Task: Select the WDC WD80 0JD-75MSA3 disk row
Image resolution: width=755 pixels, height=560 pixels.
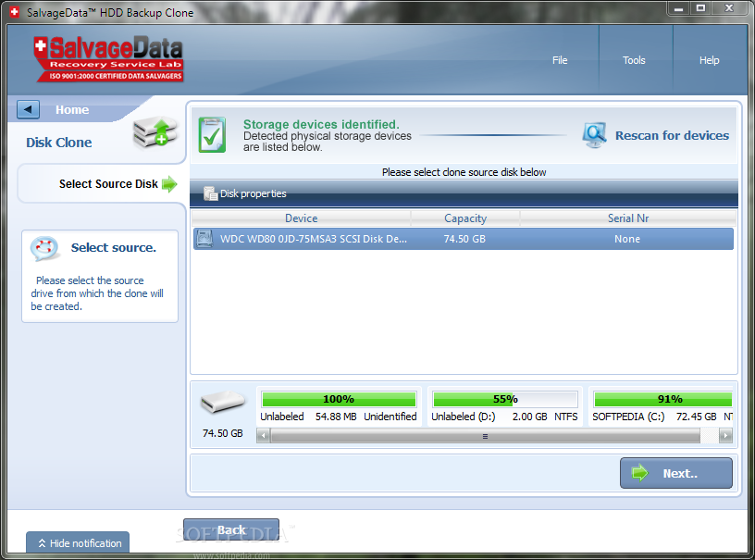Action: click(x=464, y=239)
